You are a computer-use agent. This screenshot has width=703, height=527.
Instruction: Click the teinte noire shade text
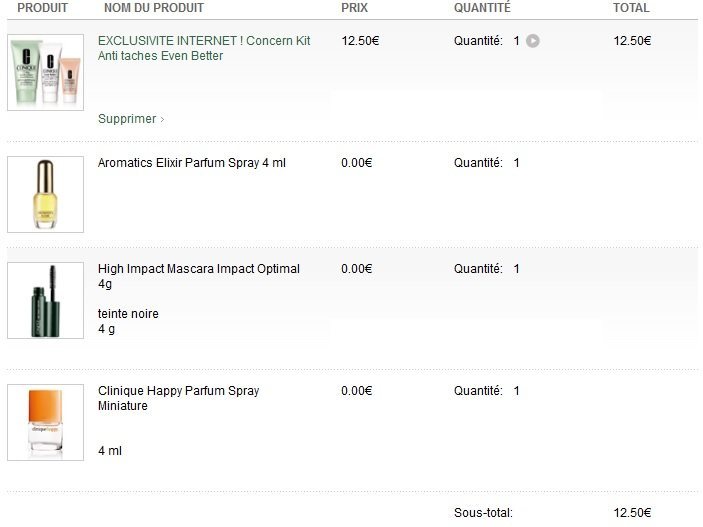tap(128, 314)
